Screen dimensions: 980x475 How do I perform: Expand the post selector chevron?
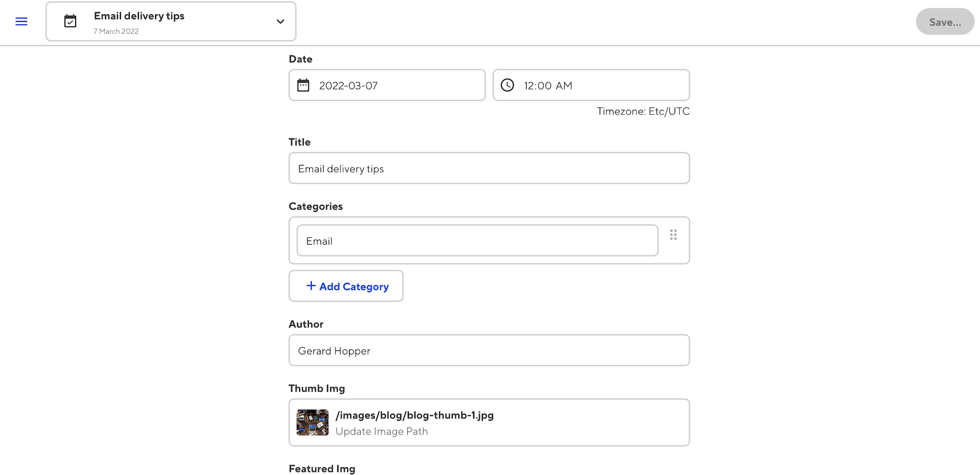tap(280, 21)
